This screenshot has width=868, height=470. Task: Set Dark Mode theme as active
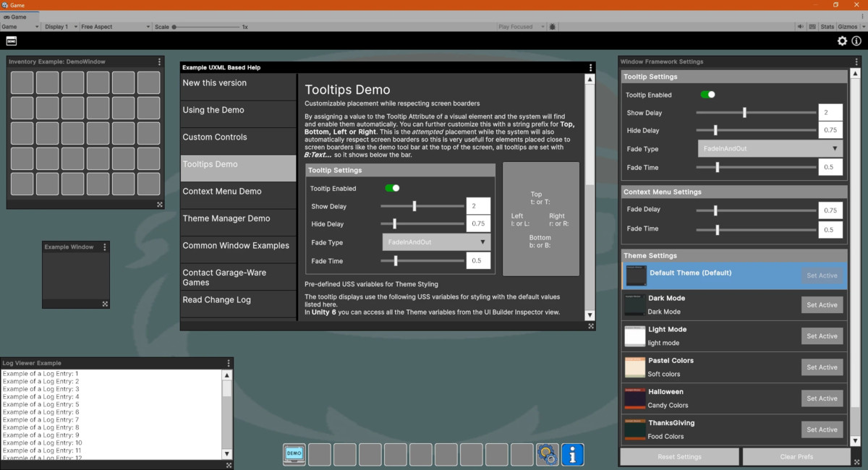pos(822,305)
